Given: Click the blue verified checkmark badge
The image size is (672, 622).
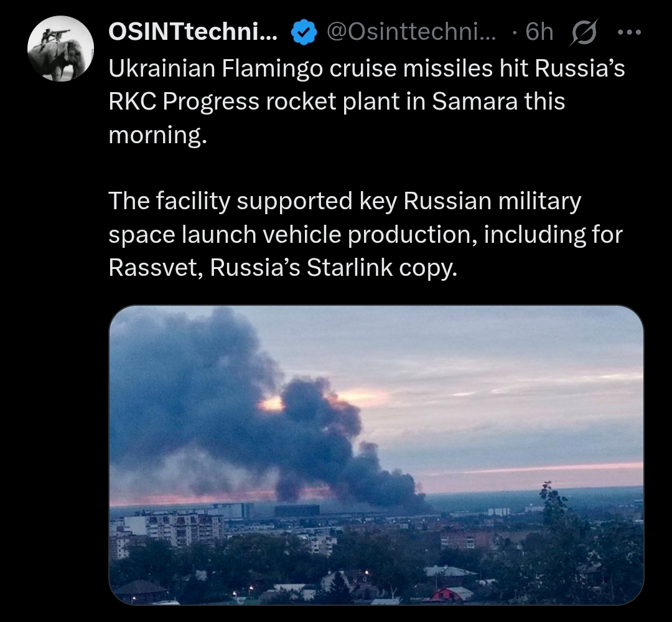Looking at the screenshot, I should [304, 32].
